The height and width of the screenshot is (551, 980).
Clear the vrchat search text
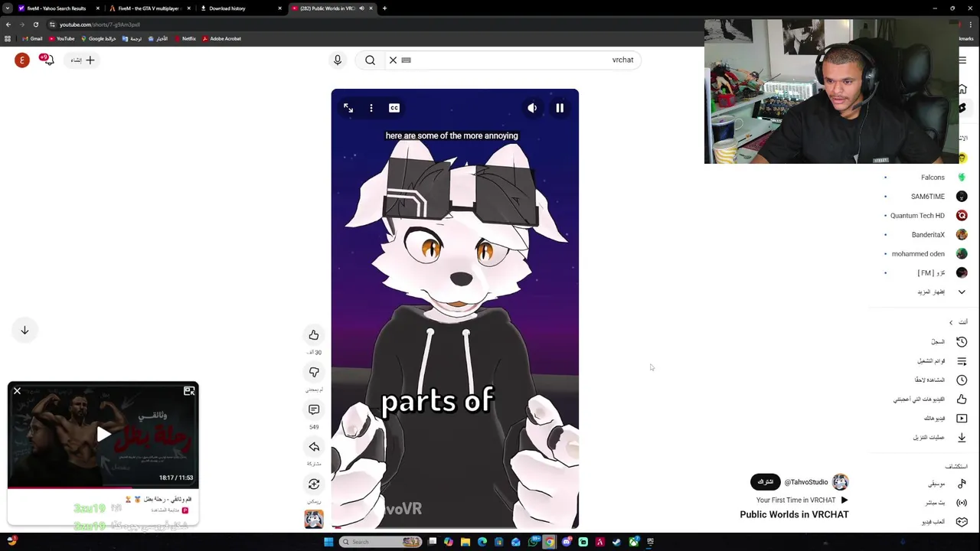pos(393,60)
